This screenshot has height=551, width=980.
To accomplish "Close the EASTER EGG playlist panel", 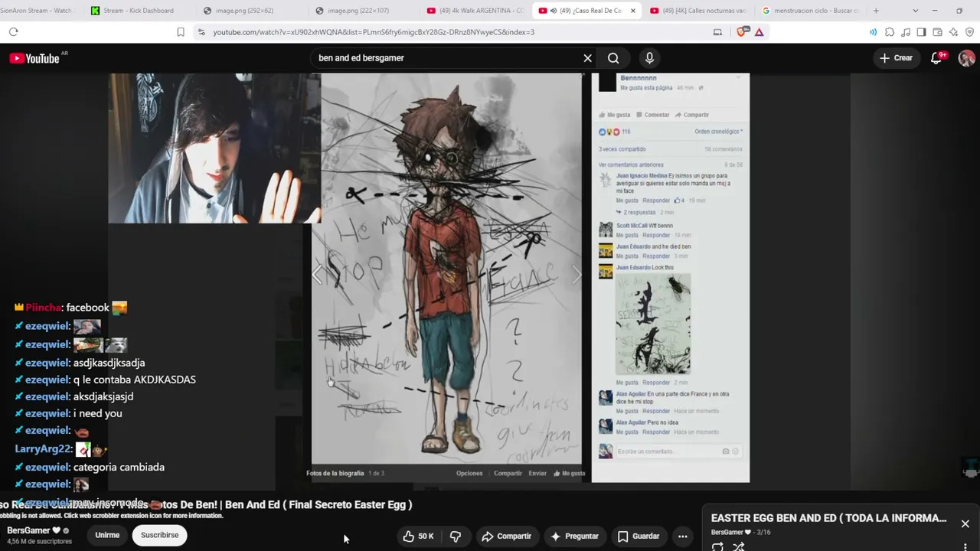I will [x=965, y=523].
